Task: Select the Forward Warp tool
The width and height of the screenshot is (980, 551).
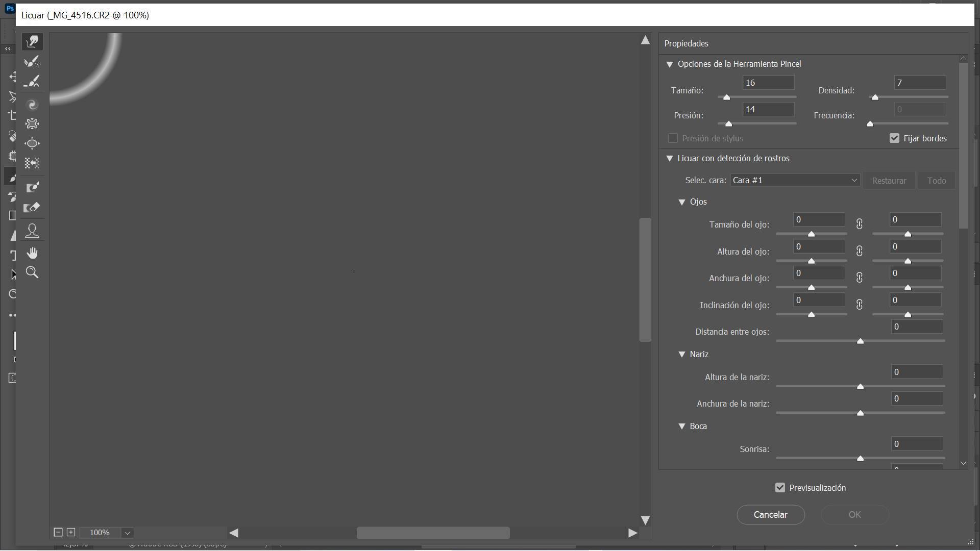Action: click(x=32, y=41)
